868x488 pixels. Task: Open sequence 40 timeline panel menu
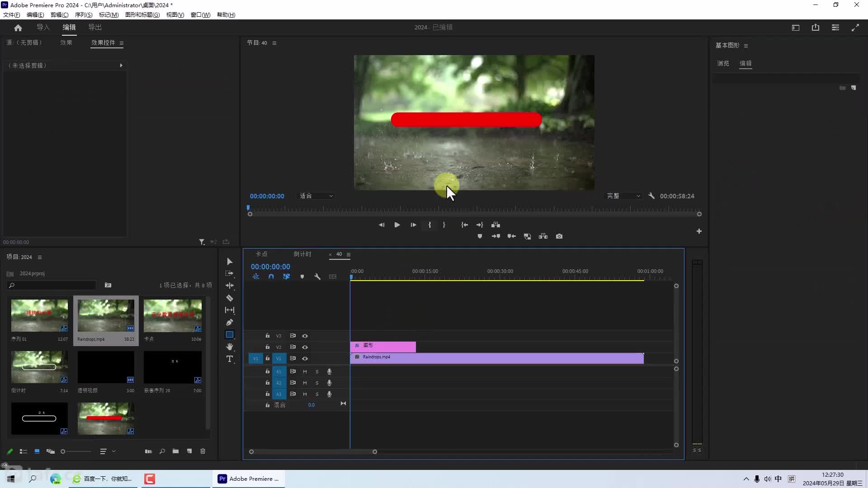pyautogui.click(x=349, y=254)
